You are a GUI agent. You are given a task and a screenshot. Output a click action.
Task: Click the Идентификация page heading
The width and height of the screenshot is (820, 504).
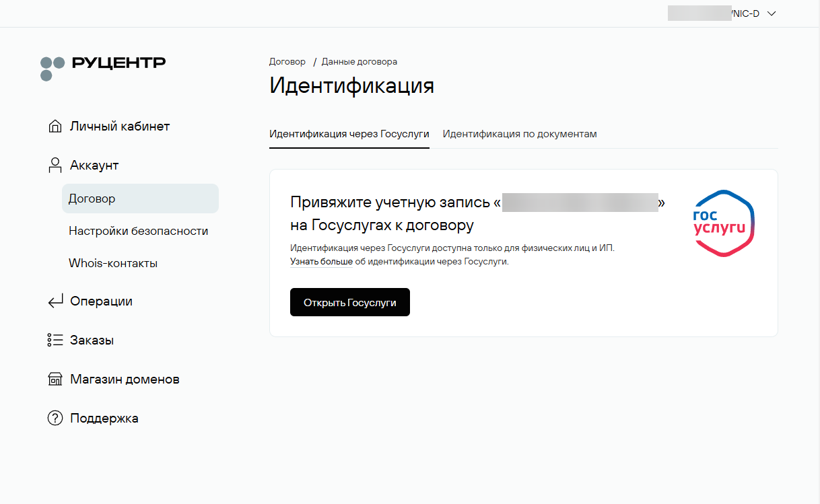tap(351, 86)
